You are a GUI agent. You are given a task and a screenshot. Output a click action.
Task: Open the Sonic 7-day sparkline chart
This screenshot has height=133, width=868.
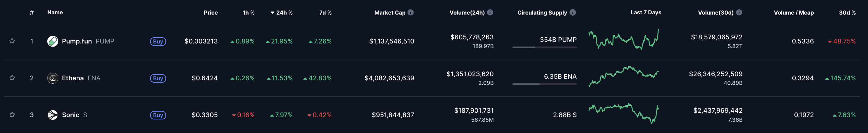click(623, 113)
